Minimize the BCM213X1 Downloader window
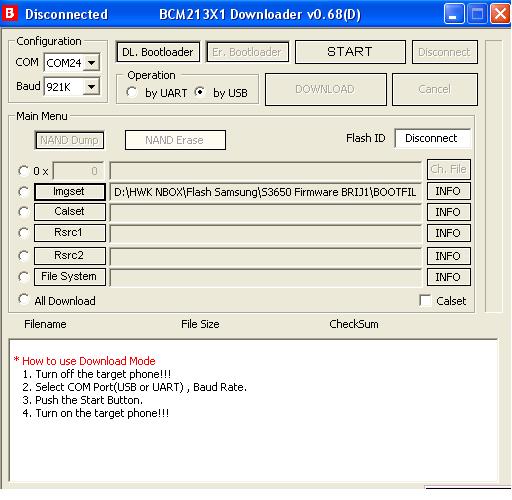This screenshot has width=512, height=500. point(454,14)
